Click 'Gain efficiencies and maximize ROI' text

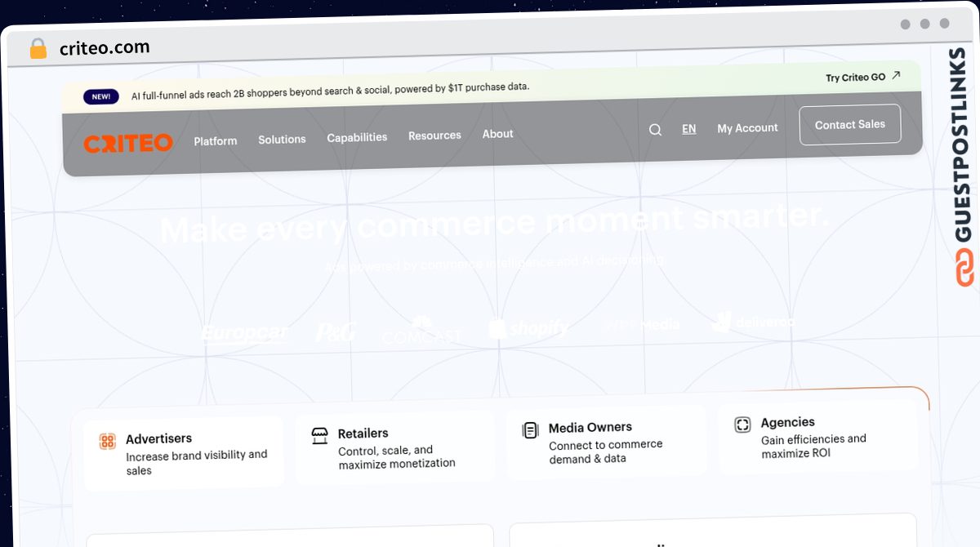tap(813, 446)
